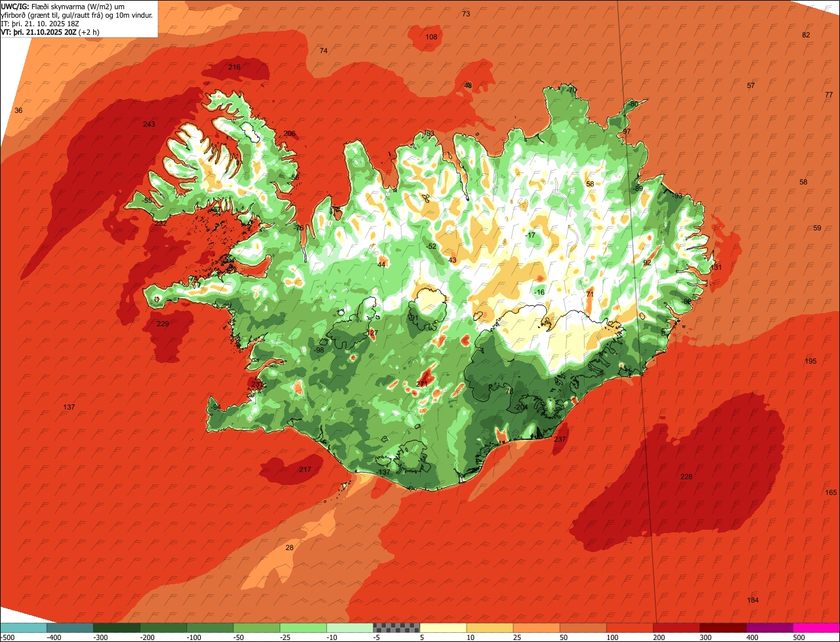Click the valid time line 'VT: þri. 21.10.2025 20Z'

point(39,32)
